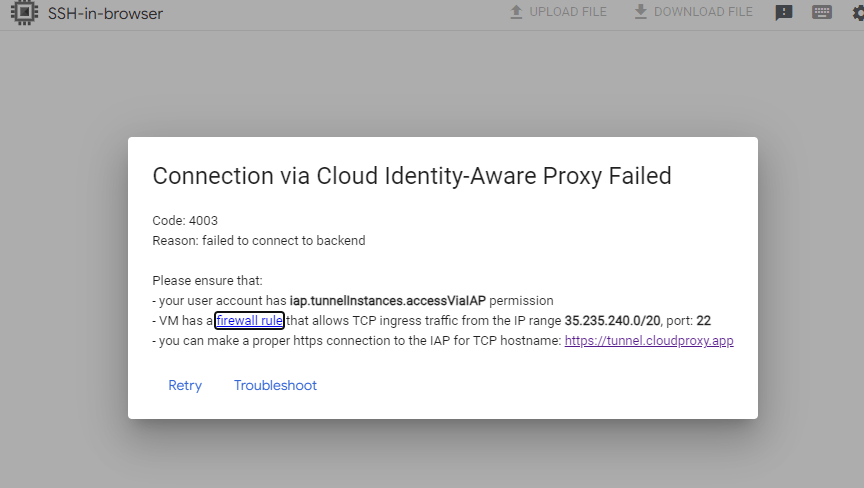Click the upload arrow icon
The height and width of the screenshot is (488, 864).
(516, 12)
